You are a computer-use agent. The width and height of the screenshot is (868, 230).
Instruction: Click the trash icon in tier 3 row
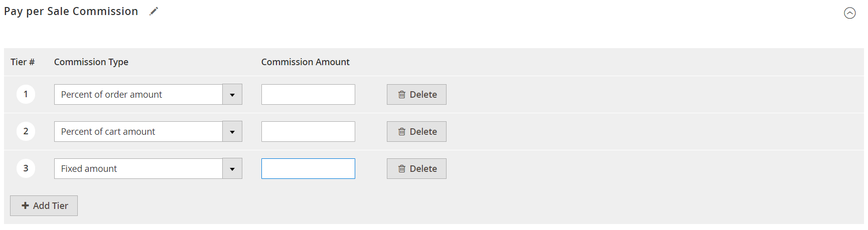[x=402, y=168]
